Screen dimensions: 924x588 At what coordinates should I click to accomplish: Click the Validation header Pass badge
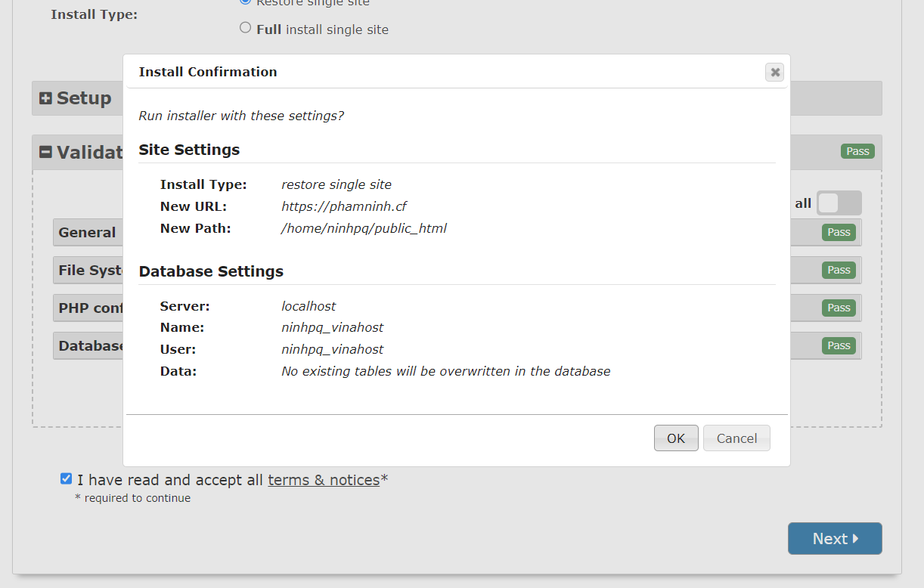click(857, 151)
